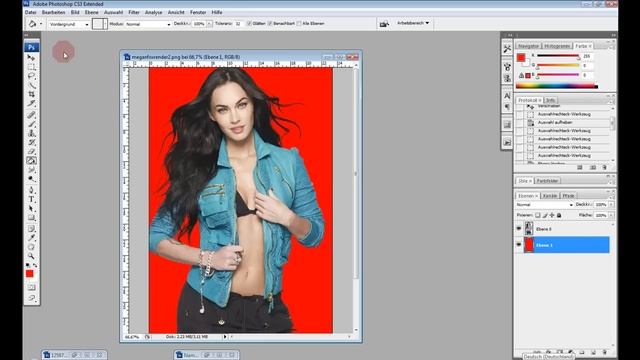
Task: Delete layer with trash icon in Ebenen panel
Action: [604, 352]
